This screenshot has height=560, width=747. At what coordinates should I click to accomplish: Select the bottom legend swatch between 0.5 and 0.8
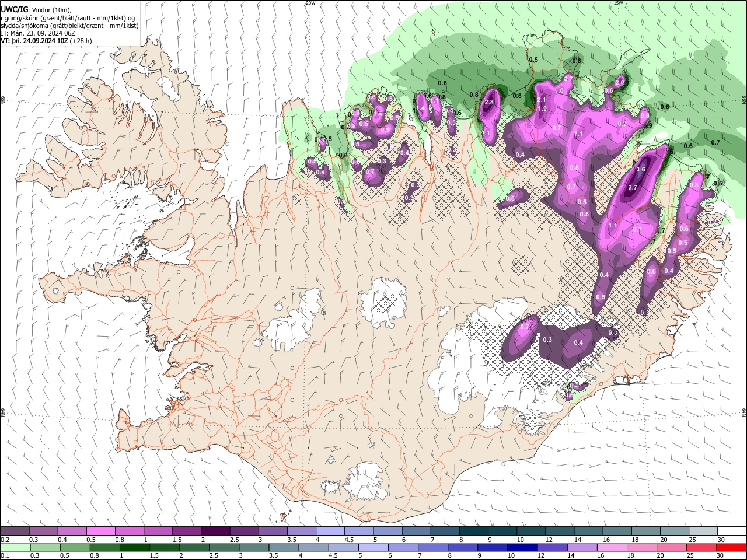(x=75, y=548)
